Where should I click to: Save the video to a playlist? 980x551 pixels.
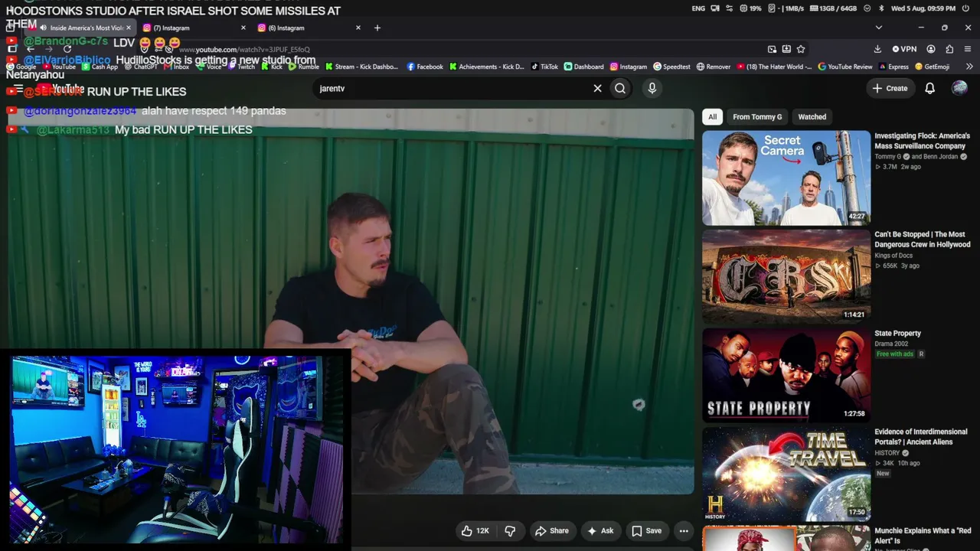click(x=646, y=530)
